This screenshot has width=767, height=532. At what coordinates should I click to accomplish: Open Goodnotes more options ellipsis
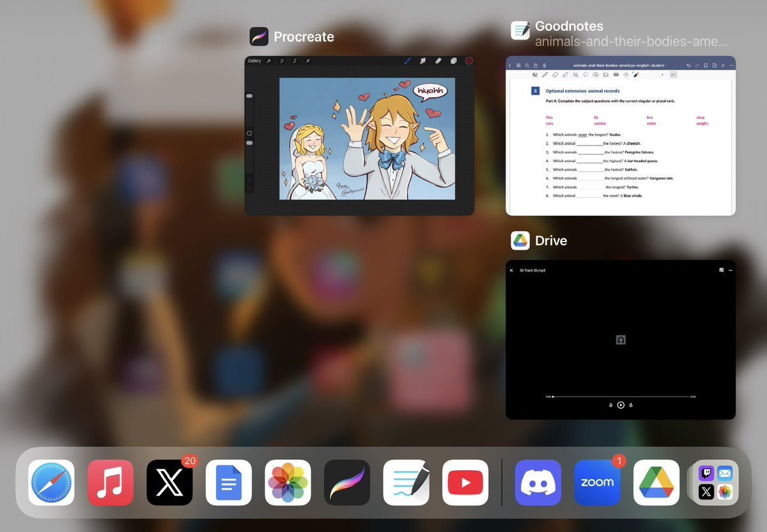pos(731,65)
